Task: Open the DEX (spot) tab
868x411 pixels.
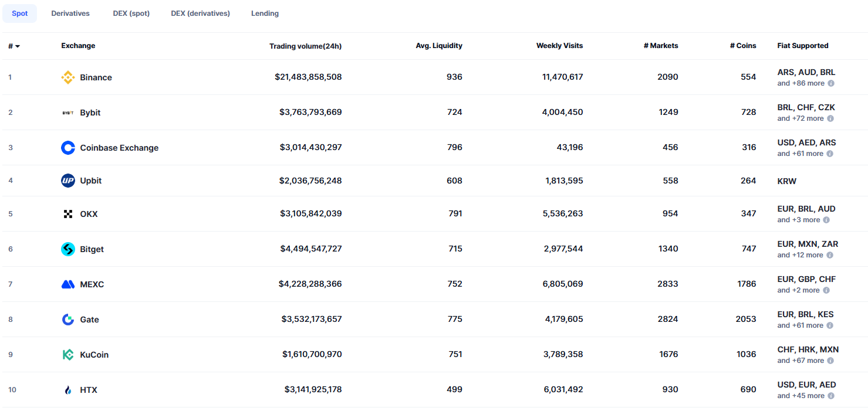Action: 131,13
